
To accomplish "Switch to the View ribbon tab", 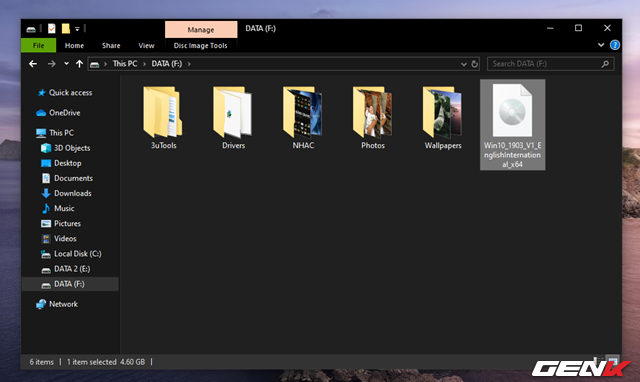I will click(x=146, y=45).
